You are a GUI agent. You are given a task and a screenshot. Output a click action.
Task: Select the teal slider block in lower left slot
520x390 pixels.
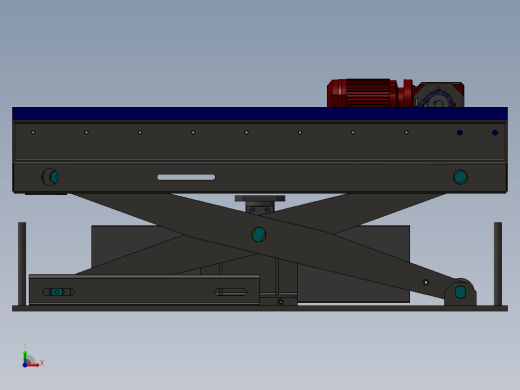[57, 292]
